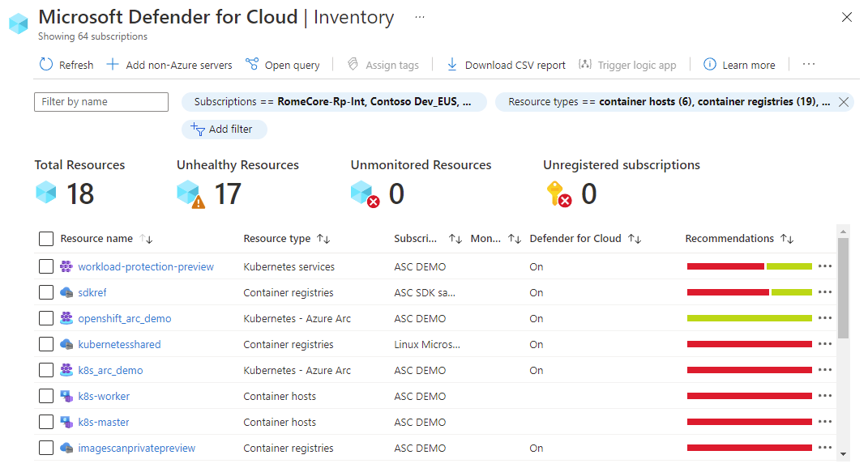Click the Kubernetes icon beside workload-protection-preview
This screenshot has height=472, width=868.
coord(66,266)
